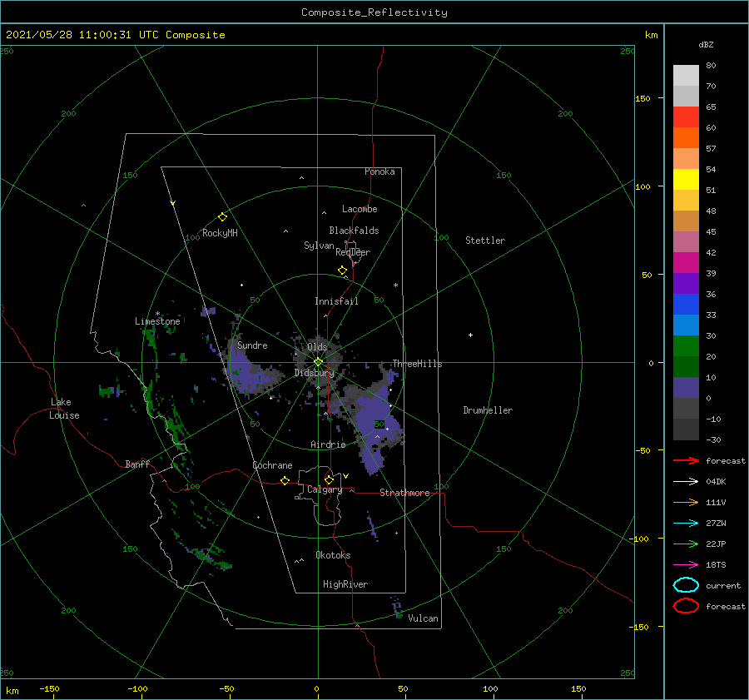The width and height of the screenshot is (749, 700).
Task: Click the asterisk marker above Limestone
Action: click(x=157, y=314)
